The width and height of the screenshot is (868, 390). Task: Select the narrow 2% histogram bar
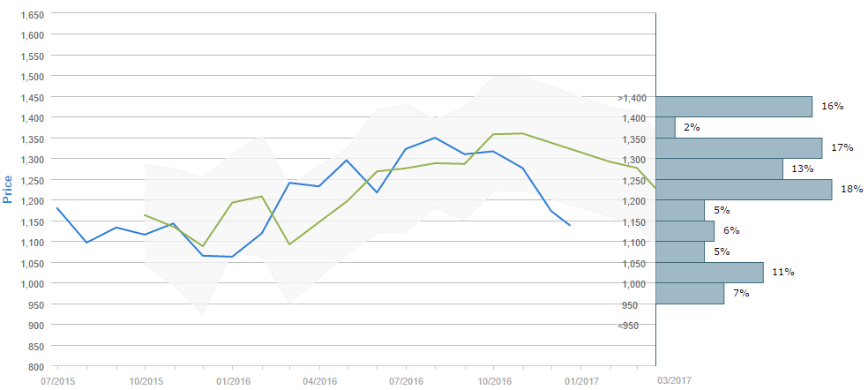pos(666,127)
